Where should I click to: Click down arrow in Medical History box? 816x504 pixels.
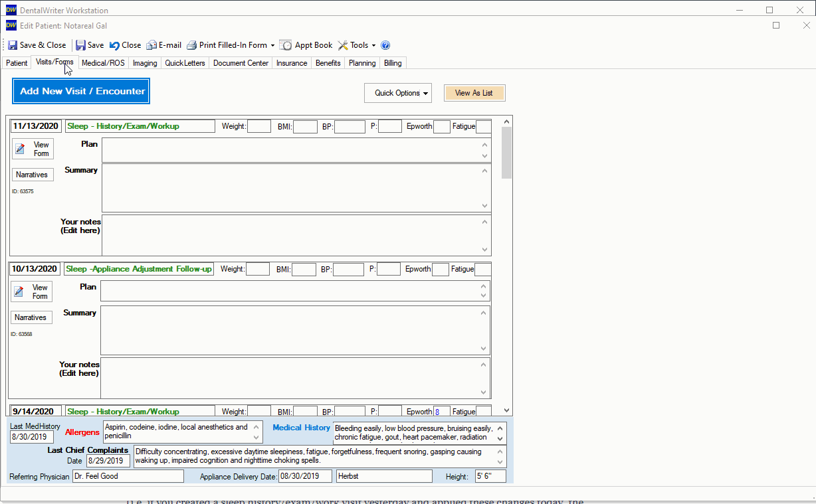(500, 439)
